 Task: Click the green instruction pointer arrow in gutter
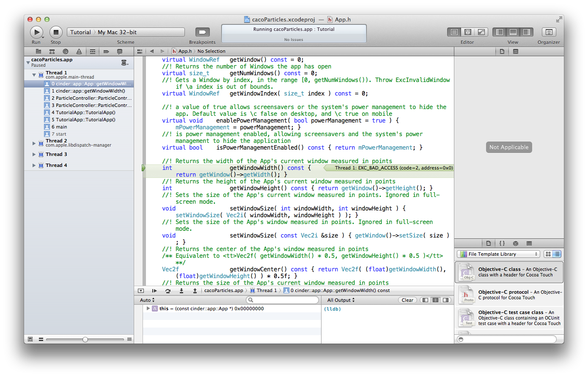tap(143, 168)
